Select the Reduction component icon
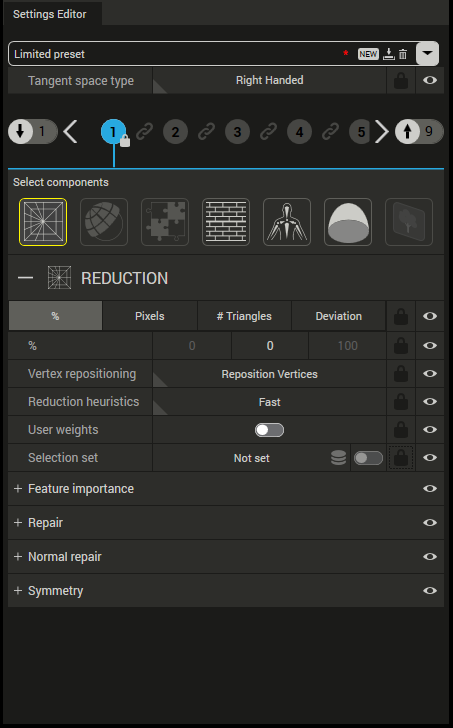This screenshot has width=453, height=728. (x=43, y=222)
